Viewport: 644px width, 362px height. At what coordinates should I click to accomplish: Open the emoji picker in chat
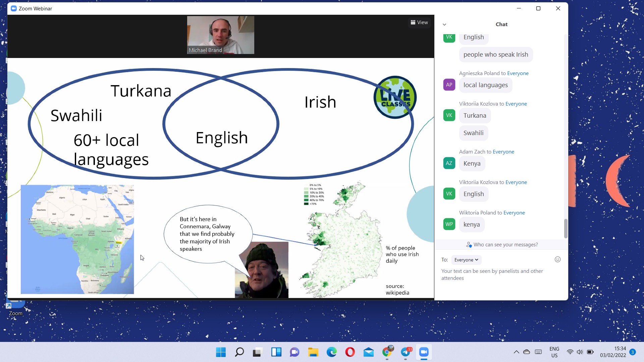click(557, 259)
